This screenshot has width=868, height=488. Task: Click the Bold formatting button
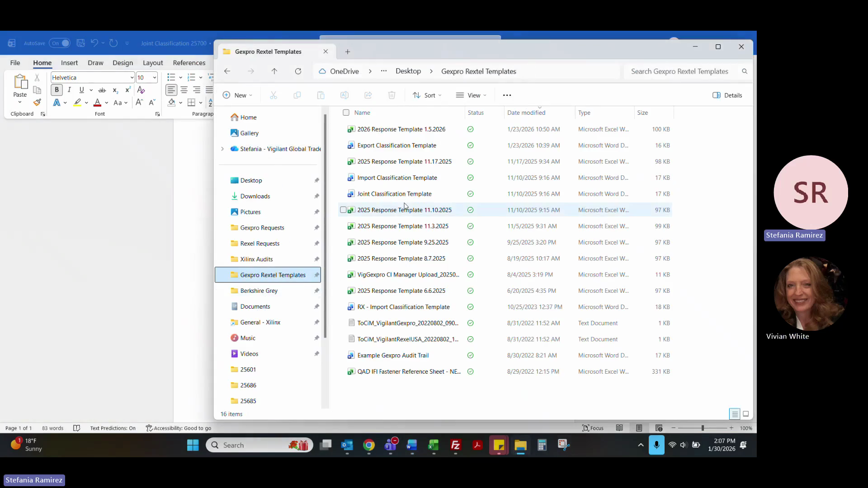click(x=57, y=90)
